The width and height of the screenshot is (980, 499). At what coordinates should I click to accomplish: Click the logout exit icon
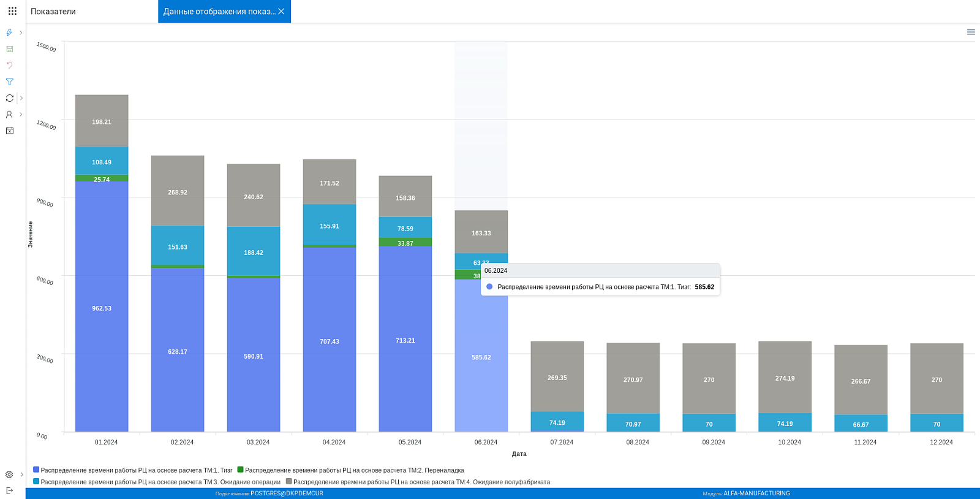(9, 490)
